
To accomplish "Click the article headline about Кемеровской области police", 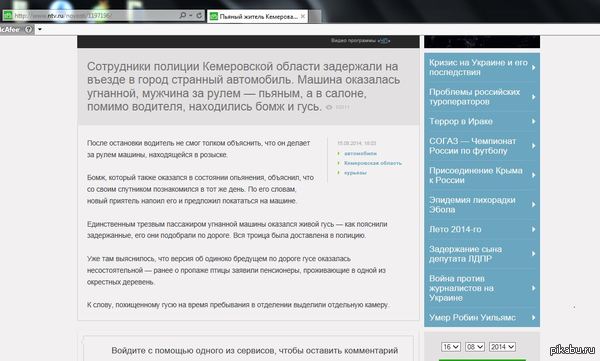I will tap(243, 86).
